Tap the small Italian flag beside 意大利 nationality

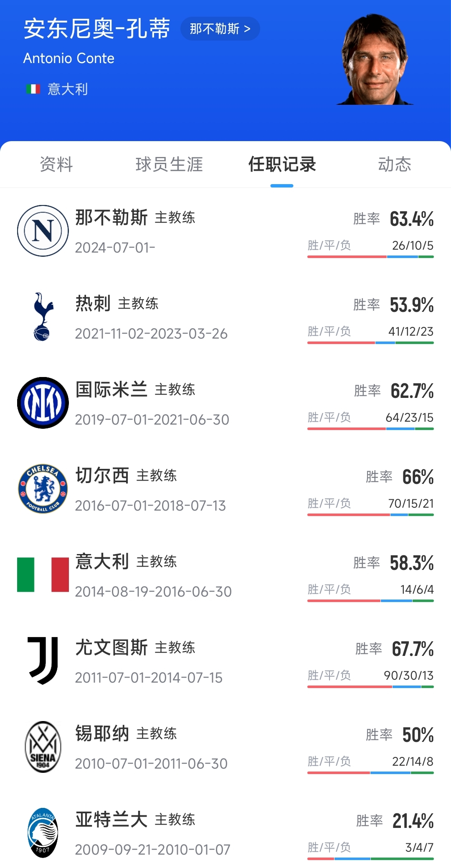tap(33, 89)
